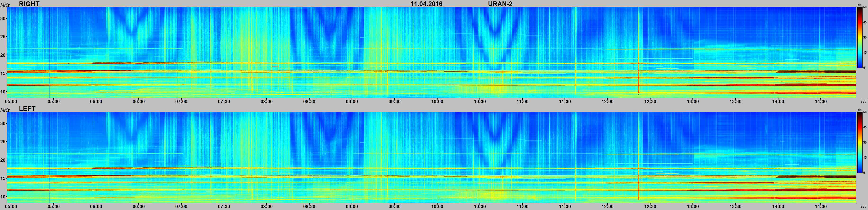Click the 10:00 time tick under RIGHT panel
This screenshot has height=210, width=868.
tap(437, 101)
